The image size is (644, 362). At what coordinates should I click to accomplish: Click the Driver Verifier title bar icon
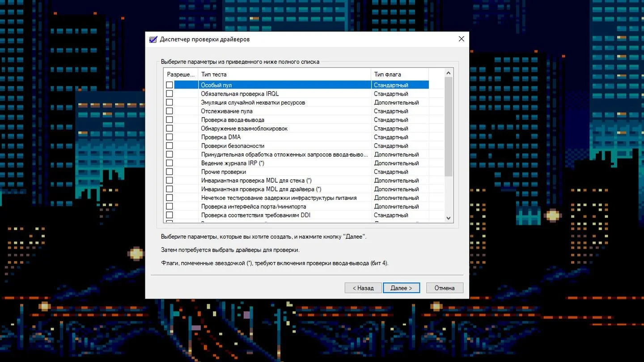(153, 39)
